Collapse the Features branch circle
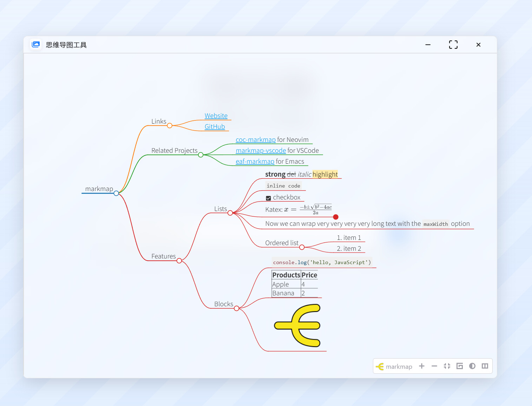The image size is (532, 406). [x=179, y=261]
